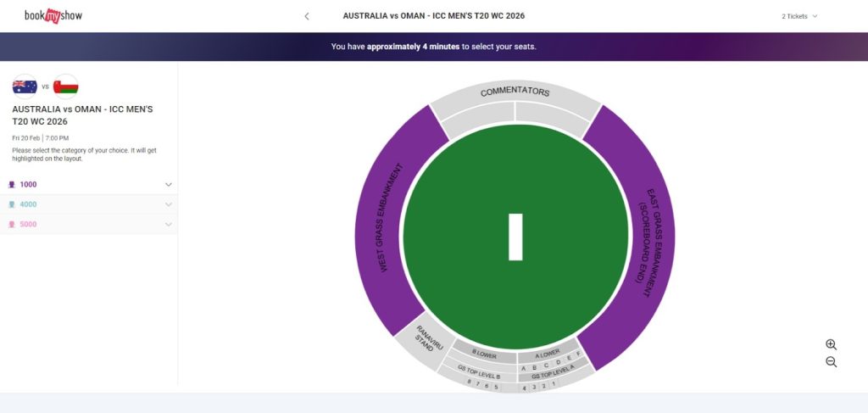Screen dimensions: 868x413
Task: Select the 5000 price label
Action: 28,224
